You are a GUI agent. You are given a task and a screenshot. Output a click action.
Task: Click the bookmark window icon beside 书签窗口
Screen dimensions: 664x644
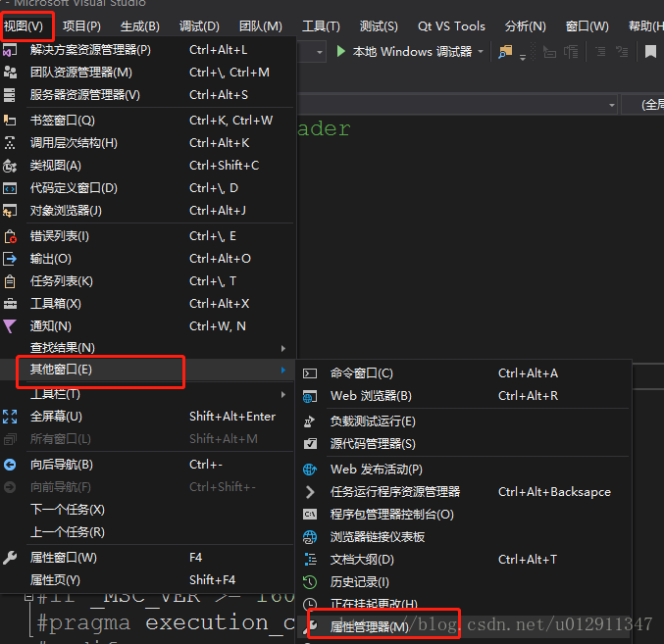click(10, 121)
